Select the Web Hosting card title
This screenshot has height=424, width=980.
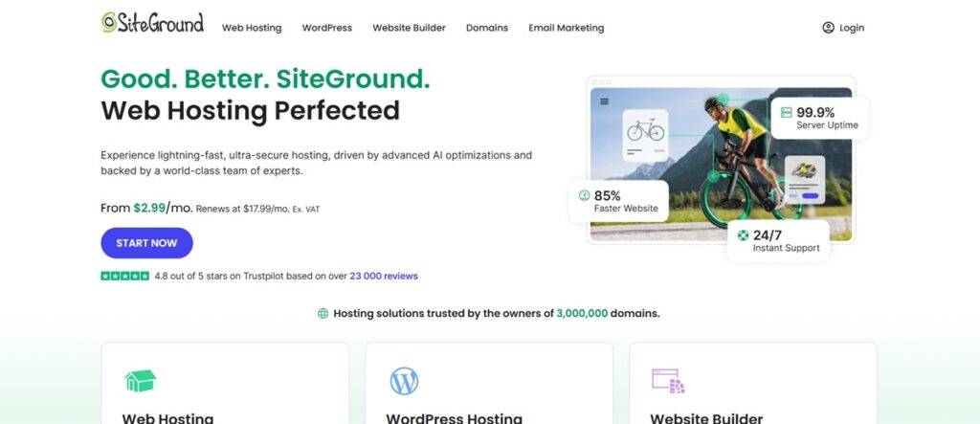[x=167, y=418]
